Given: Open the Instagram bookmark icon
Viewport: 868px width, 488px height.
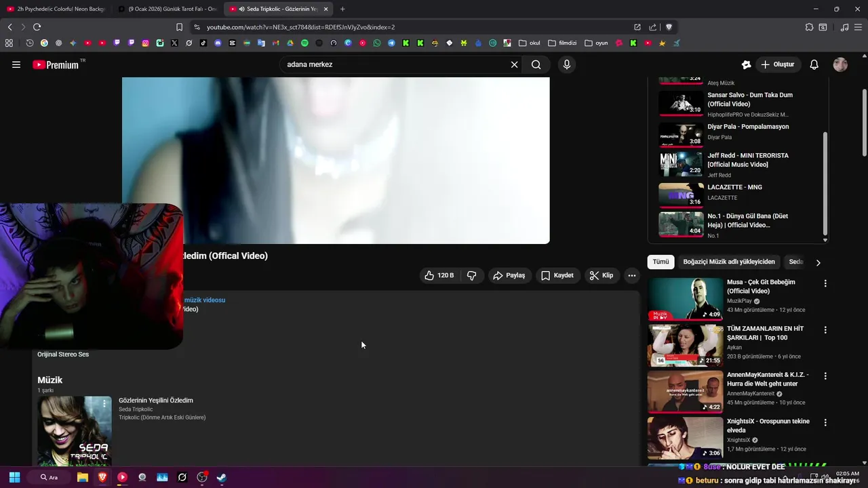Looking at the screenshot, I should pyautogui.click(x=145, y=43).
